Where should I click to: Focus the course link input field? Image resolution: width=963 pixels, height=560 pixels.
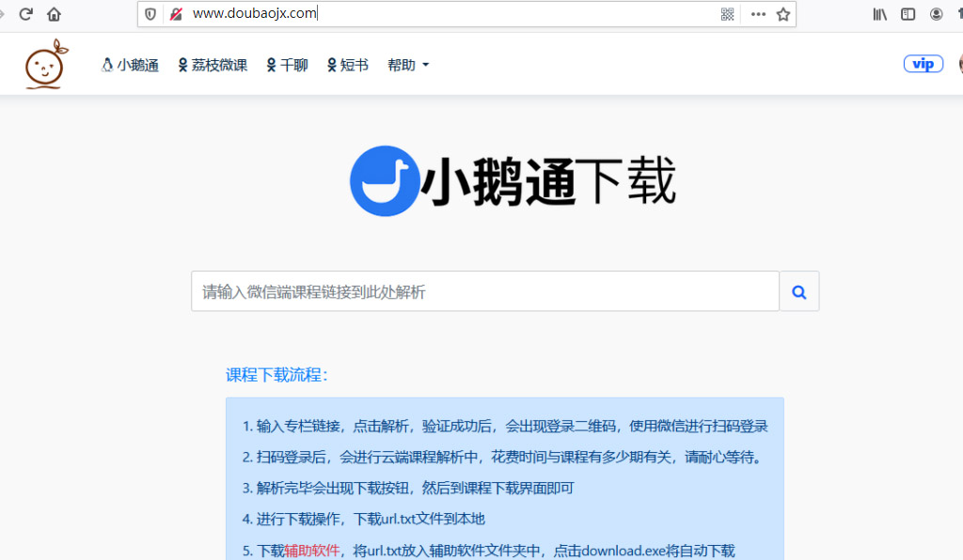(485, 291)
